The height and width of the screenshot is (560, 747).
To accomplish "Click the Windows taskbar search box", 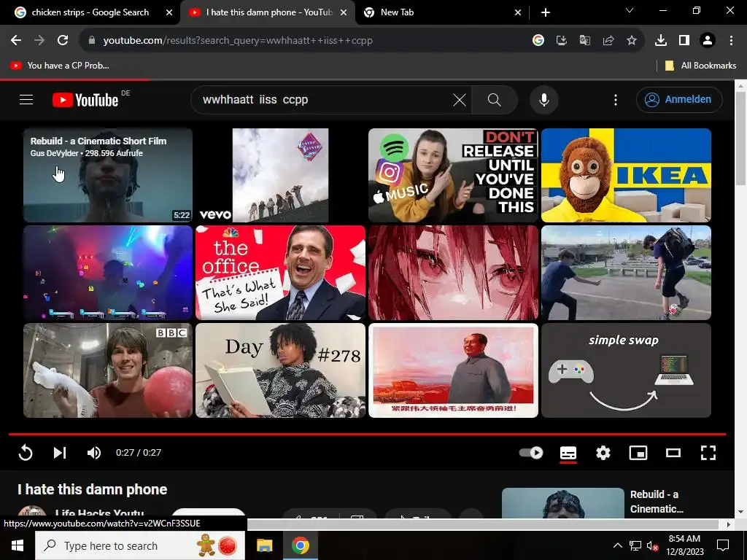I will (x=140, y=545).
